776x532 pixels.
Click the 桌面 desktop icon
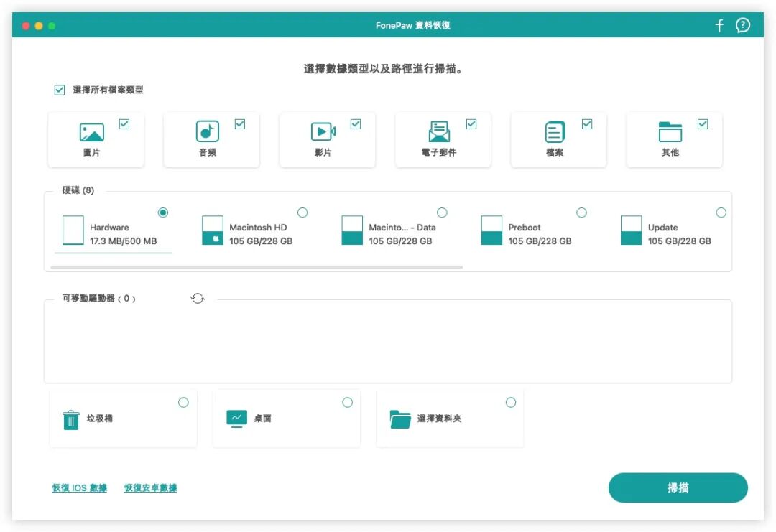(x=237, y=418)
